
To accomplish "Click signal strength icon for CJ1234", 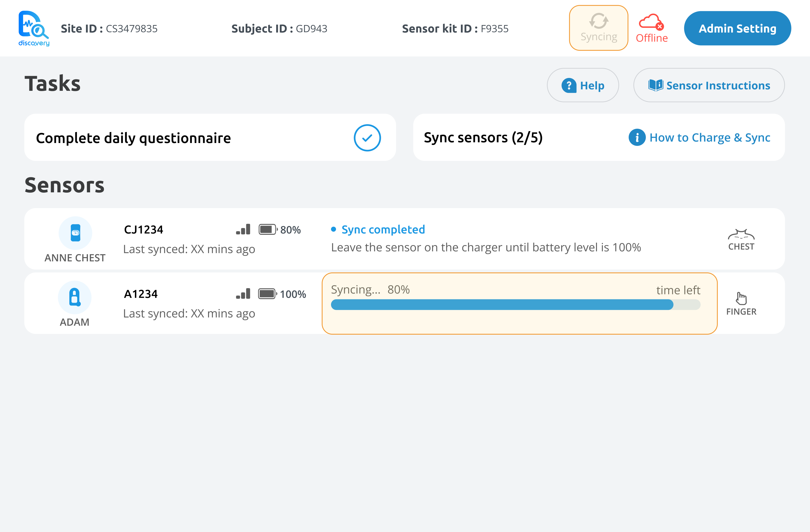I will (243, 229).
